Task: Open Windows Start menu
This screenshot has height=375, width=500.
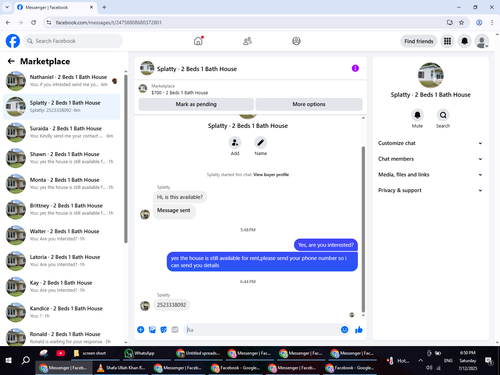Action: coord(9,360)
